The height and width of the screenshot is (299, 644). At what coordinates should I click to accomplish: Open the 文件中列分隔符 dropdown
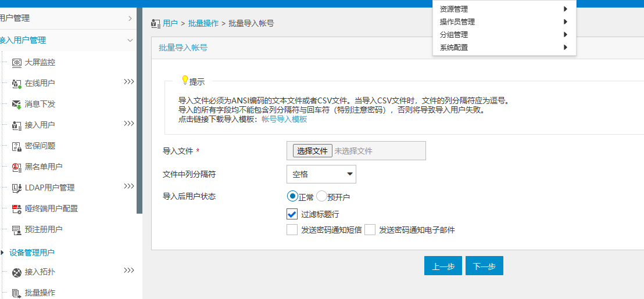(x=321, y=174)
